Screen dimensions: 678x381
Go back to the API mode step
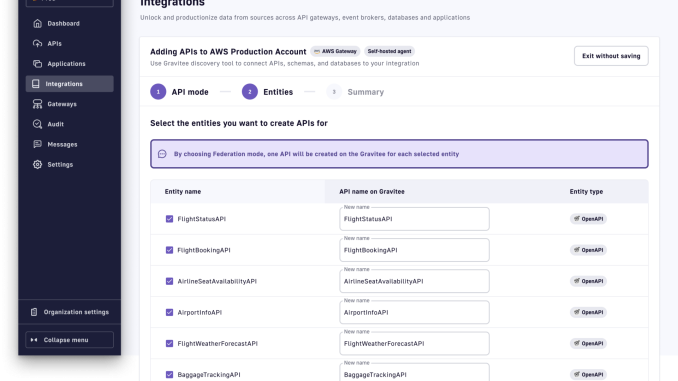click(x=190, y=92)
